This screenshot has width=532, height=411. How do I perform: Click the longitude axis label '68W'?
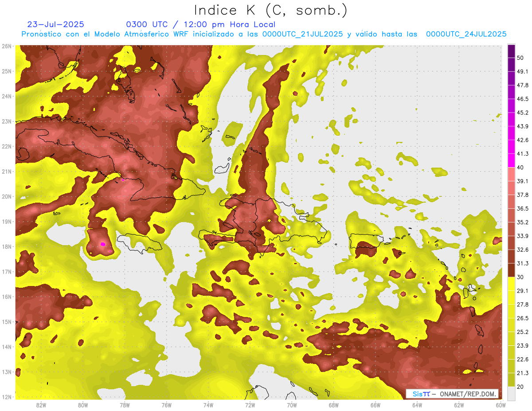click(x=333, y=405)
